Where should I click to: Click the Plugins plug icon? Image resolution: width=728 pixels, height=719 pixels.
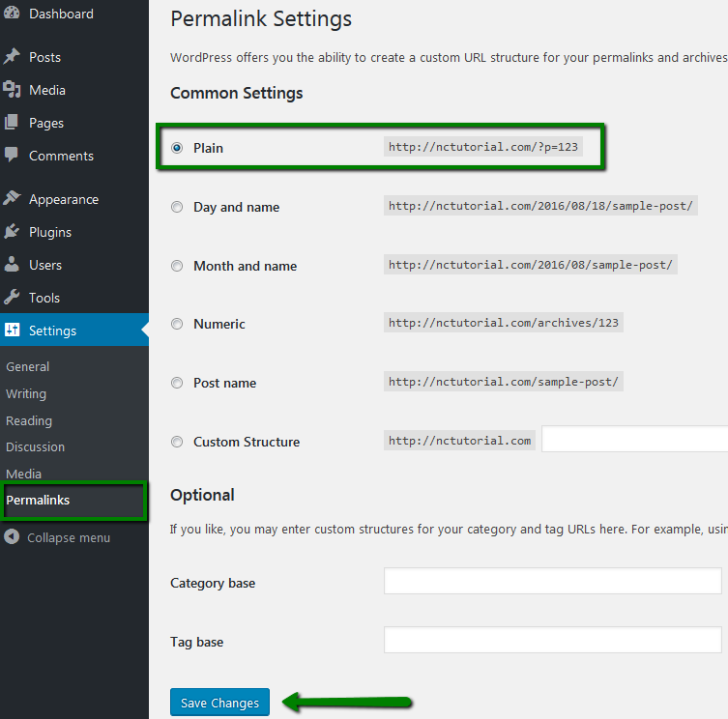tap(12, 232)
